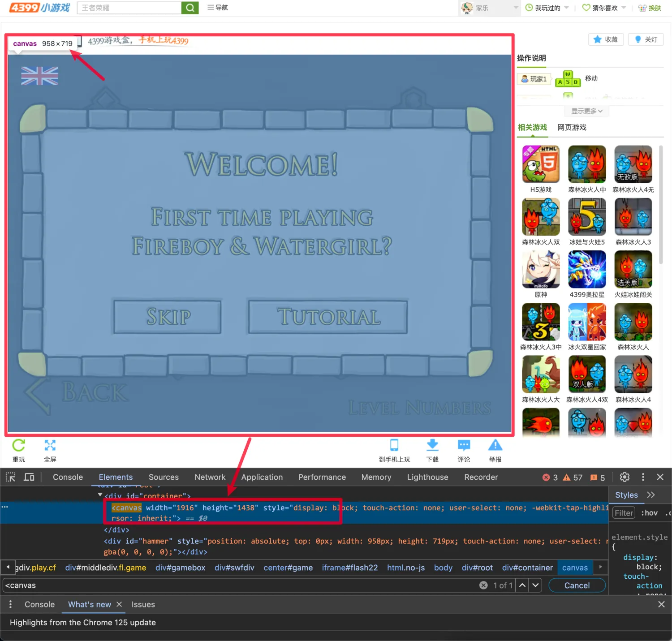This screenshot has width=672, height=641.
Task: Open DevTools settings gear
Action: [x=625, y=477]
